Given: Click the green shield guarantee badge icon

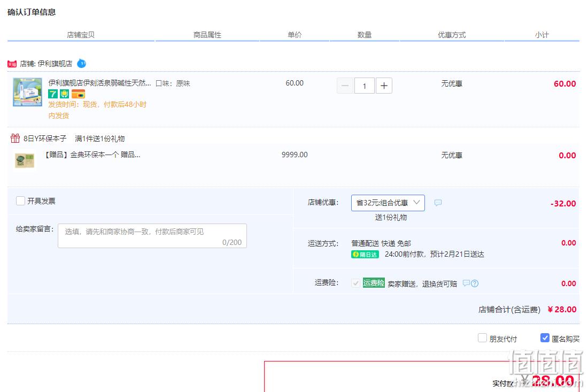Looking at the screenshot, I should 65,94.
